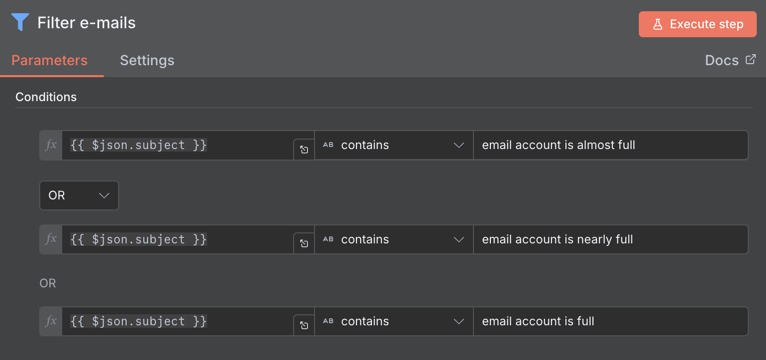Click the flask icon on Execute step
Screen dimensions: 766x360
[658, 24]
